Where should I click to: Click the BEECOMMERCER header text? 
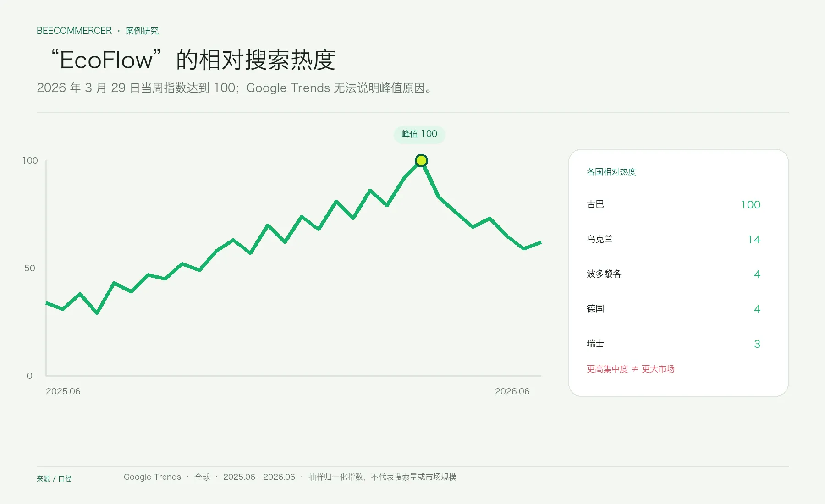pyautogui.click(x=74, y=31)
